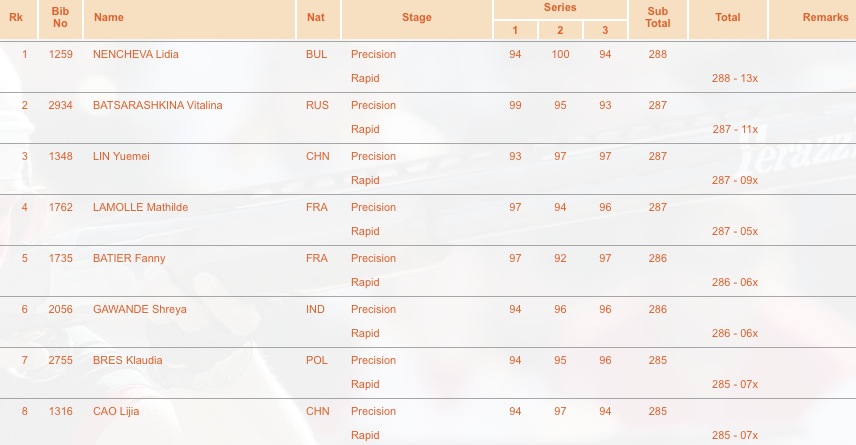This screenshot has height=445, width=856.
Task: Click LAMOLLE Mathilde name entry
Action: (x=140, y=207)
